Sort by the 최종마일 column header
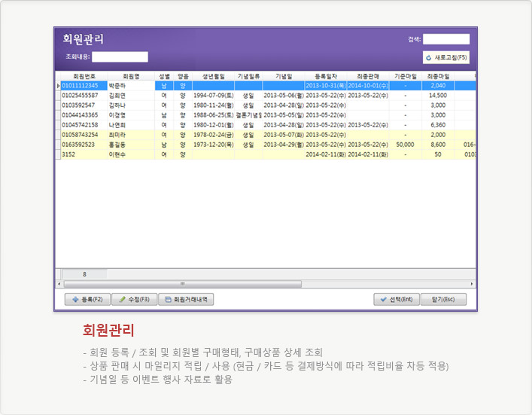 tap(438, 76)
